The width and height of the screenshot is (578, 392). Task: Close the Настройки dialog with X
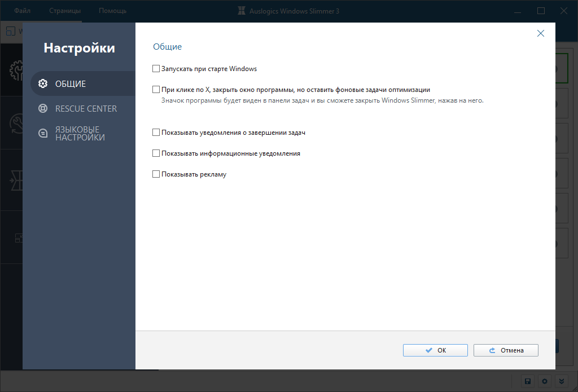point(540,33)
